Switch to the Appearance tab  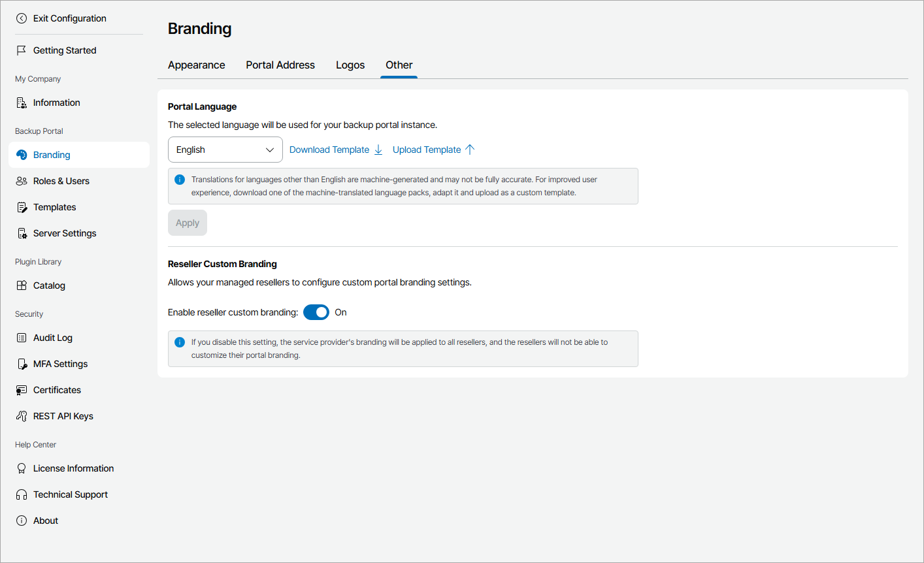pos(196,65)
